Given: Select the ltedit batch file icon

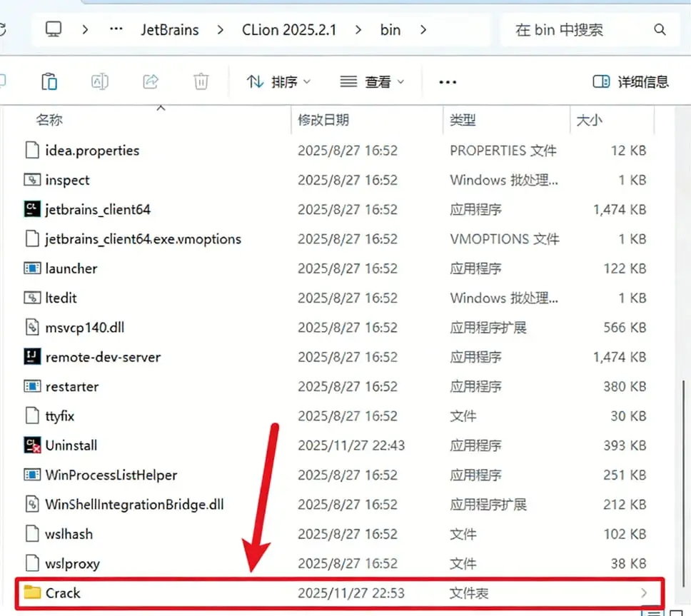Looking at the screenshot, I should [32, 298].
